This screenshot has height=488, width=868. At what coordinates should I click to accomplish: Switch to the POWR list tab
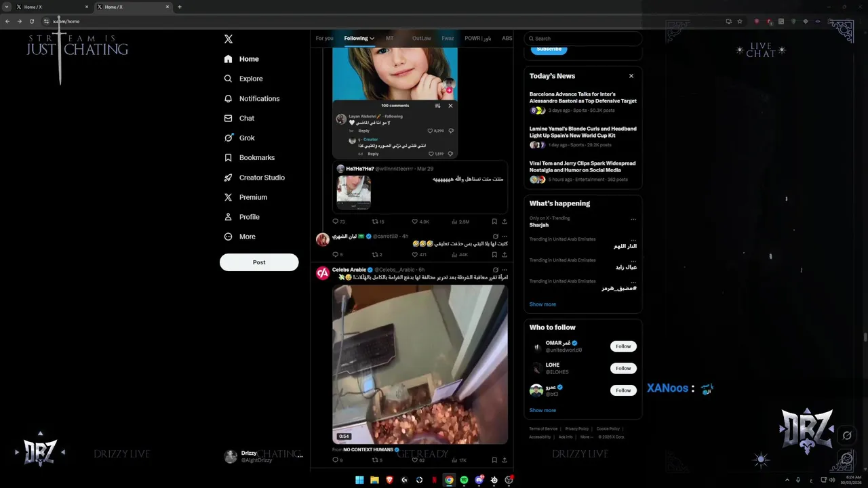click(x=478, y=39)
